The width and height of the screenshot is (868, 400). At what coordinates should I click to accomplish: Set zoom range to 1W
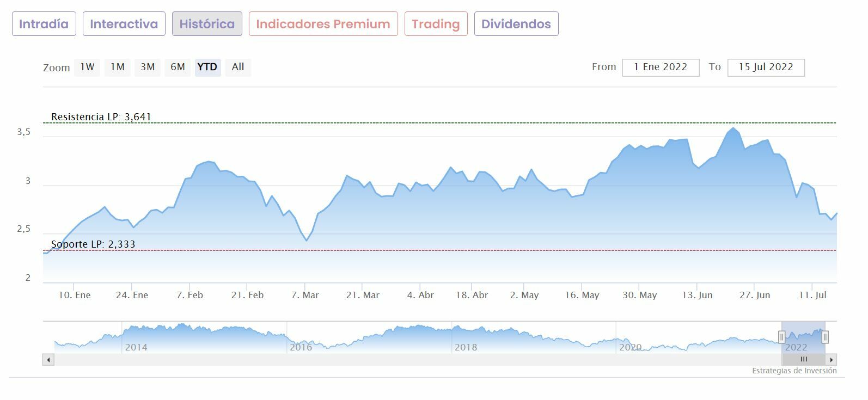(87, 67)
